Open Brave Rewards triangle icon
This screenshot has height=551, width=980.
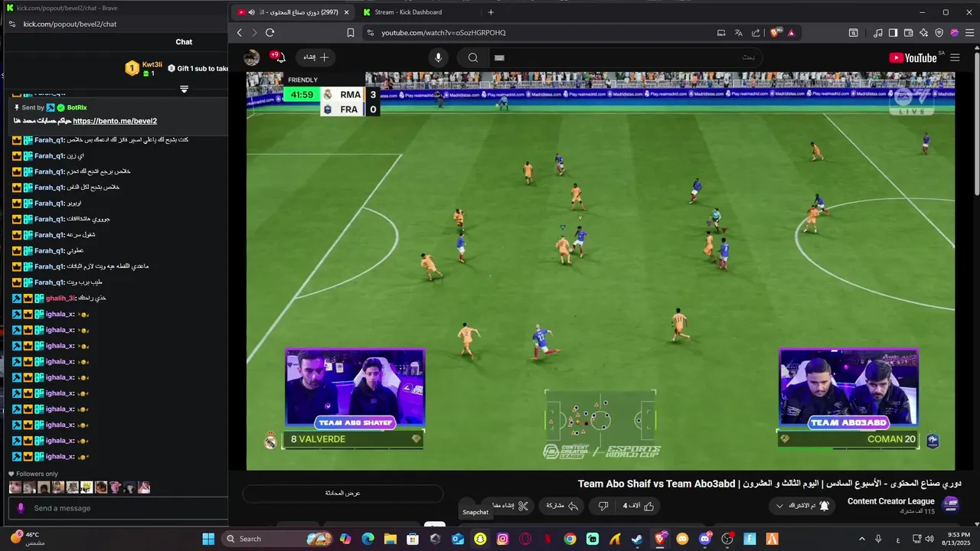tap(791, 33)
